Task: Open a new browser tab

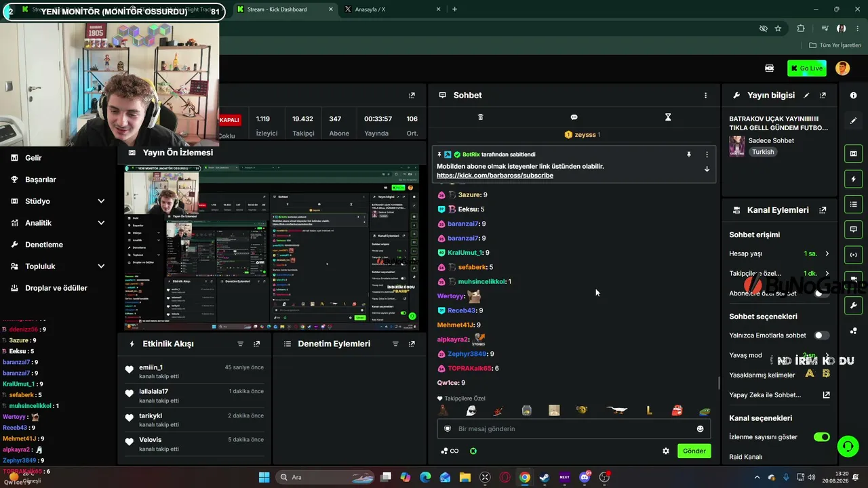Action: tap(454, 9)
